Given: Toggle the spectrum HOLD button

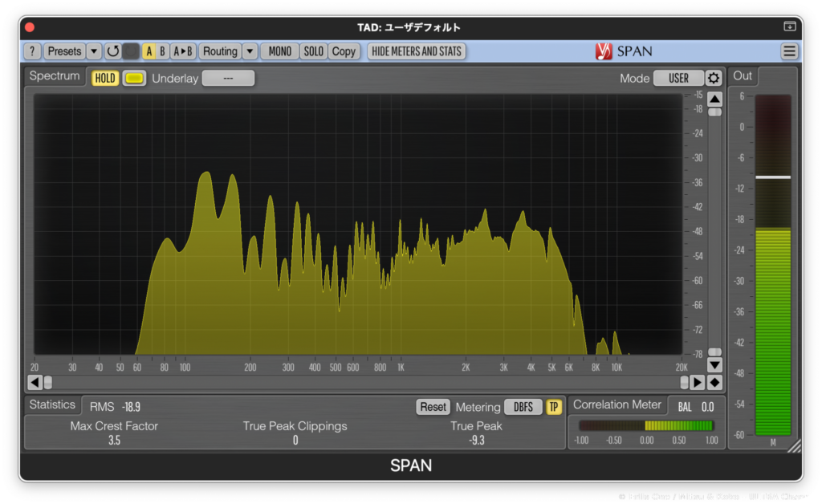Looking at the screenshot, I should (x=105, y=78).
